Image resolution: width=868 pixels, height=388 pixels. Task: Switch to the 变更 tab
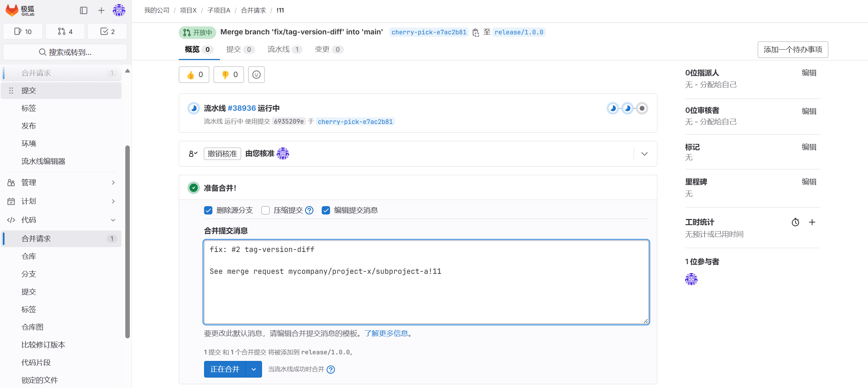click(322, 49)
